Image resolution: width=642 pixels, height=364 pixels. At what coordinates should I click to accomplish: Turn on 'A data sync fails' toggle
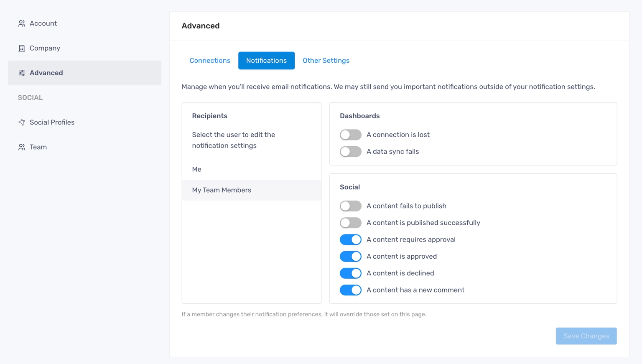point(350,152)
